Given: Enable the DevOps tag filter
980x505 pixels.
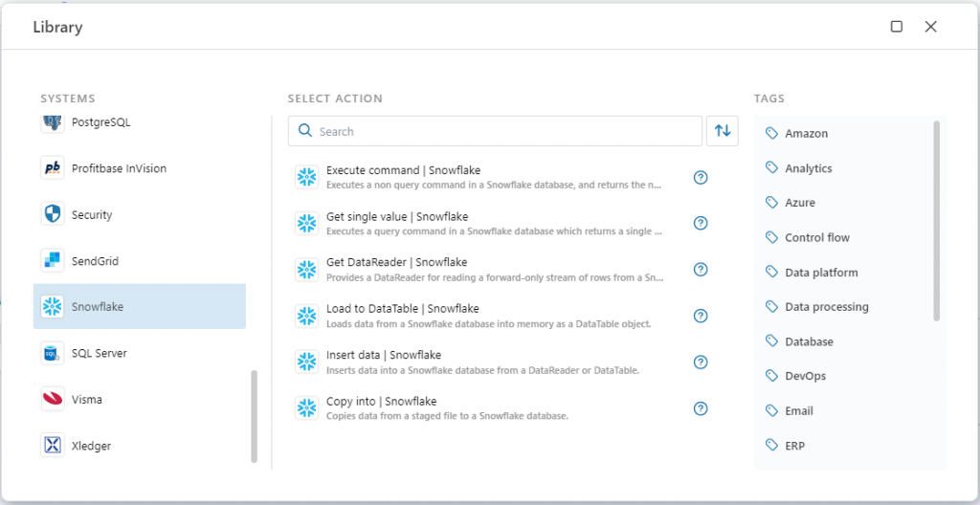Looking at the screenshot, I should coord(805,376).
